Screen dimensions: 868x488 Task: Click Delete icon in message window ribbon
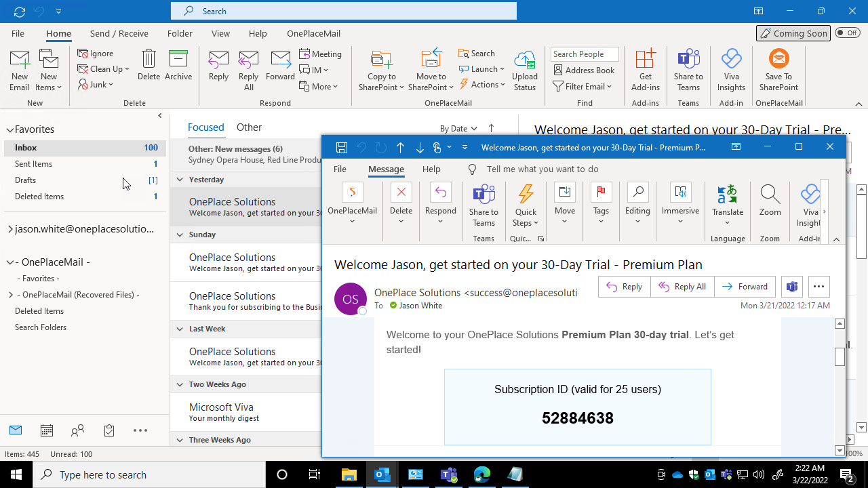tap(401, 202)
